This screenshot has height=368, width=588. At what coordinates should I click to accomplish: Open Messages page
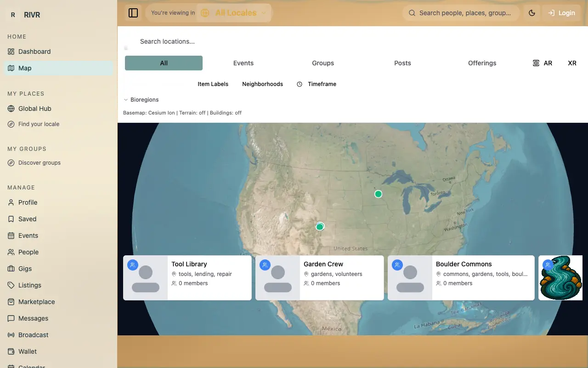[58, 318]
